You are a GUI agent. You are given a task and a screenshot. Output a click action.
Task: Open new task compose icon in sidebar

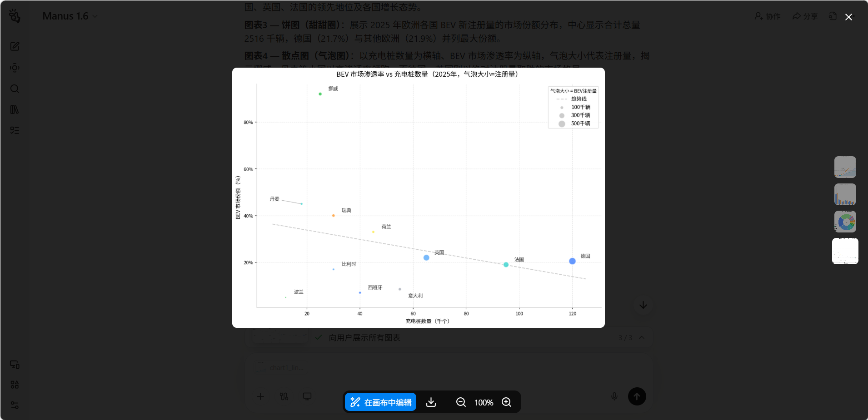15,46
